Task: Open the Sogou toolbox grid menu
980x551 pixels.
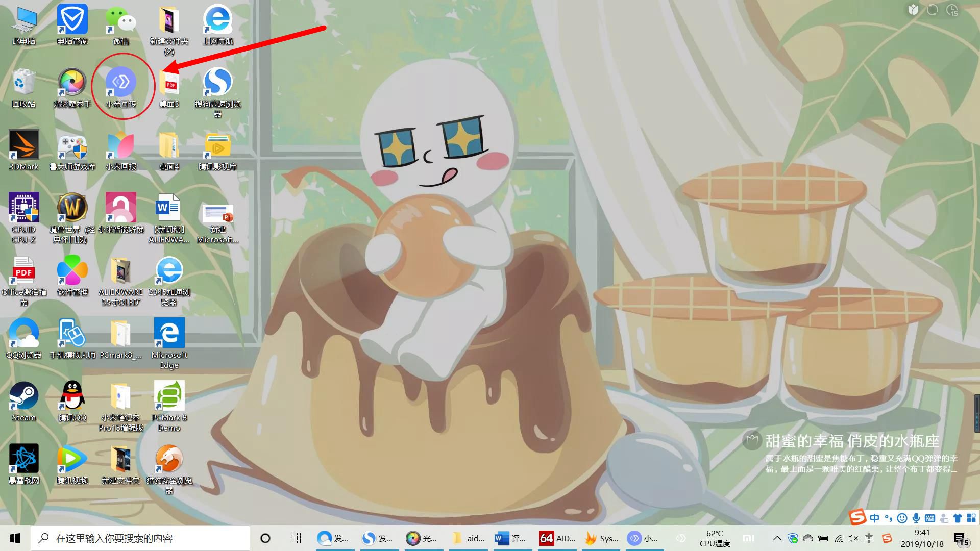Action: [970, 518]
